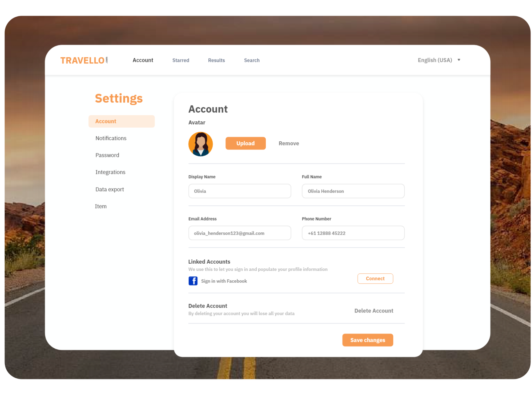The width and height of the screenshot is (532, 395).
Task: Click the Facebook sign-in icon
Action: click(193, 281)
